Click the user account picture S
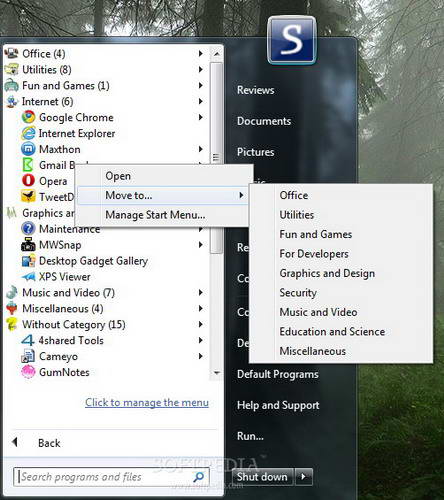Image resolution: width=444 pixels, height=500 pixels. click(292, 40)
